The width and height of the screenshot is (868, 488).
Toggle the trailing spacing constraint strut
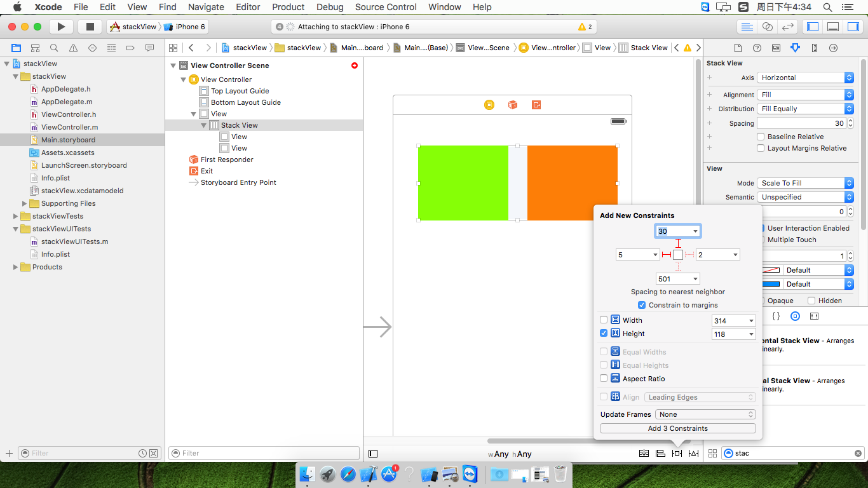click(689, 255)
